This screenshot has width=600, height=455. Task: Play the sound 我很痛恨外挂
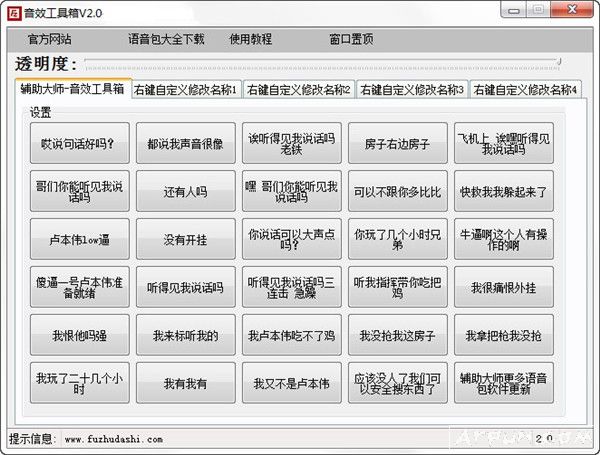click(504, 287)
